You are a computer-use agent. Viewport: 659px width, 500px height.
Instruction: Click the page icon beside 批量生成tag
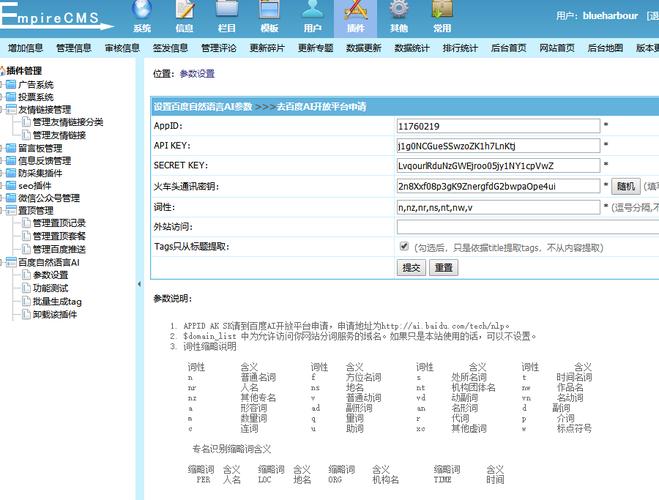tap(26, 301)
